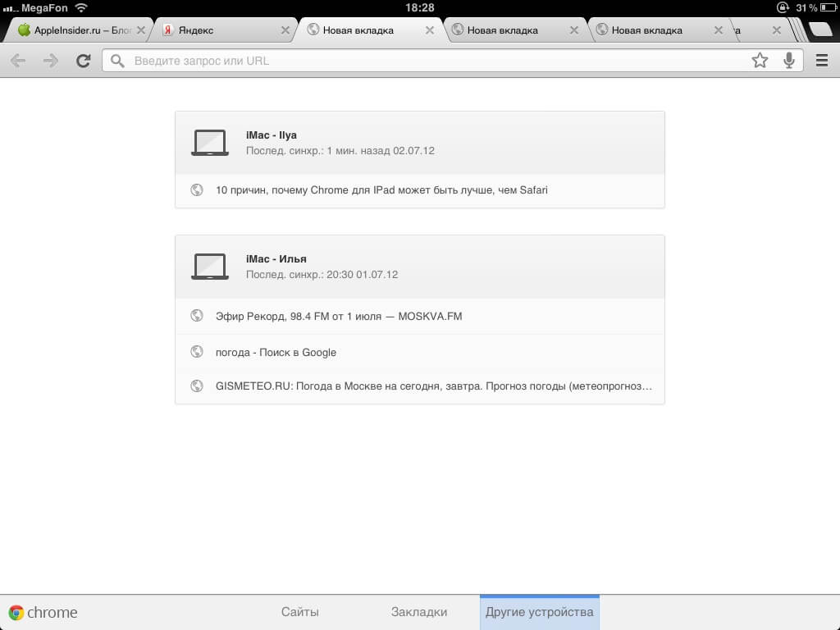Open new tab button at far right

[x=821, y=30]
